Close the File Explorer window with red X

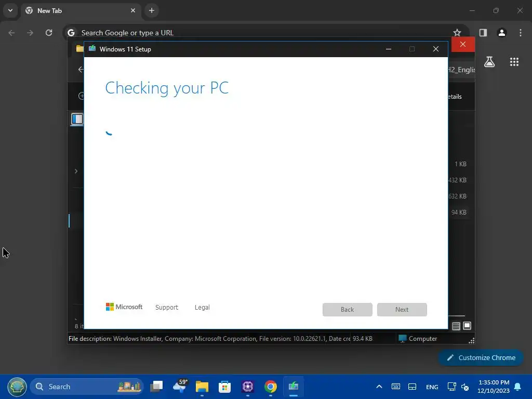(x=463, y=45)
